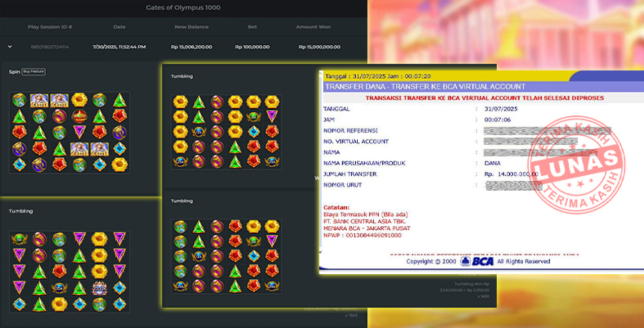Click the 'TRANSFER DANA - TRANSFER KE BCA VIRTUAL ACCOUNT' heading
Viewport: 644px width, 328px height.
click(425, 87)
